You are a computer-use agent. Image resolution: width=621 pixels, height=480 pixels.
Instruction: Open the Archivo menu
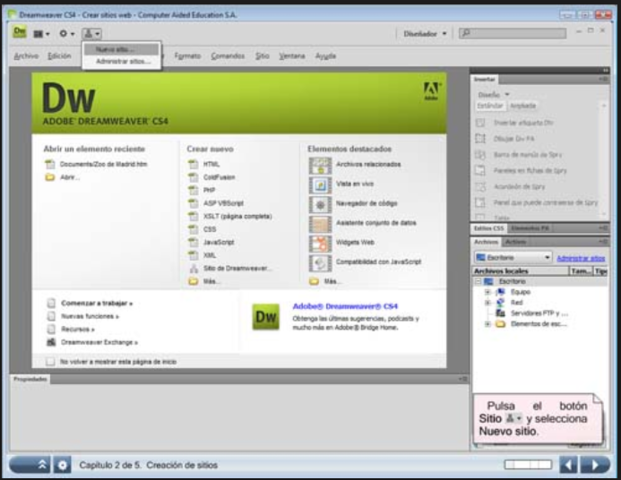pos(26,56)
